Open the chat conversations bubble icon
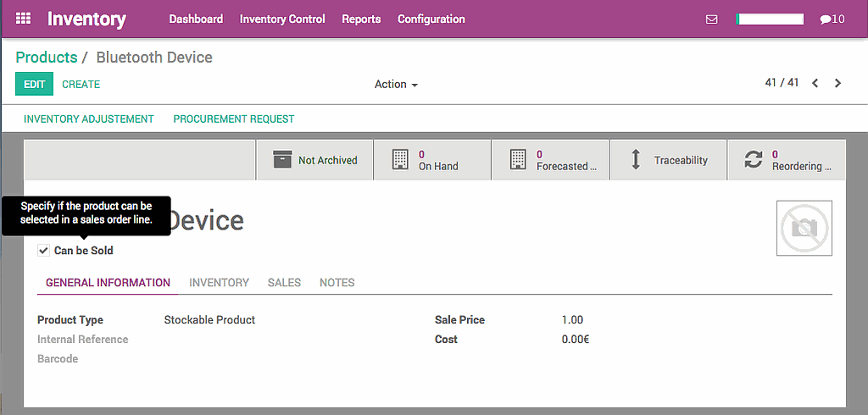 tap(826, 19)
